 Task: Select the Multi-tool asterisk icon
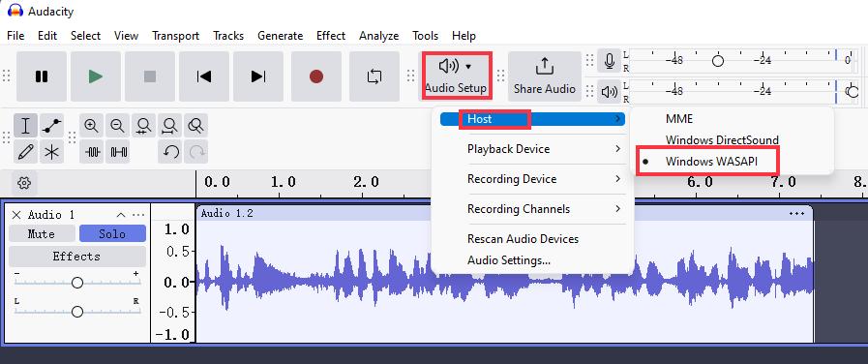(x=51, y=152)
